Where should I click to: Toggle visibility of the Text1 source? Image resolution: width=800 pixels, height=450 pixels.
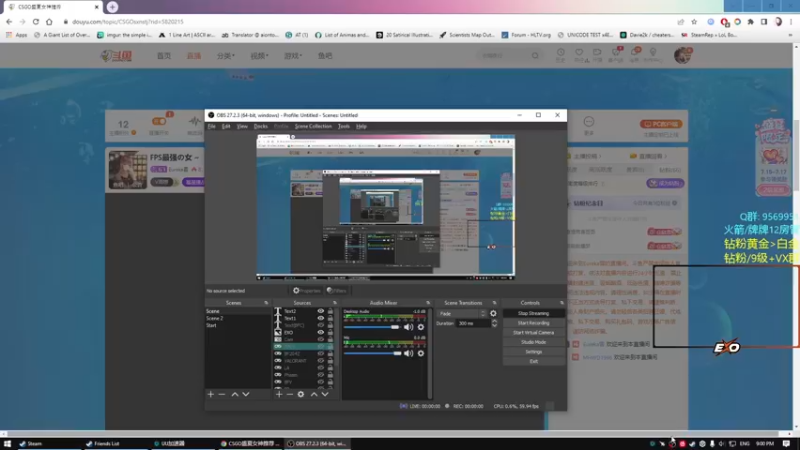point(320,318)
